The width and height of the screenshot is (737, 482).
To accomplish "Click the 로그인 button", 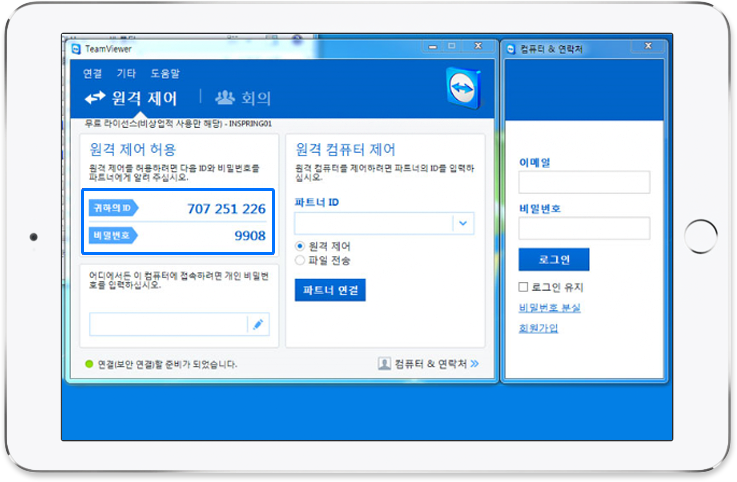I will [x=554, y=260].
